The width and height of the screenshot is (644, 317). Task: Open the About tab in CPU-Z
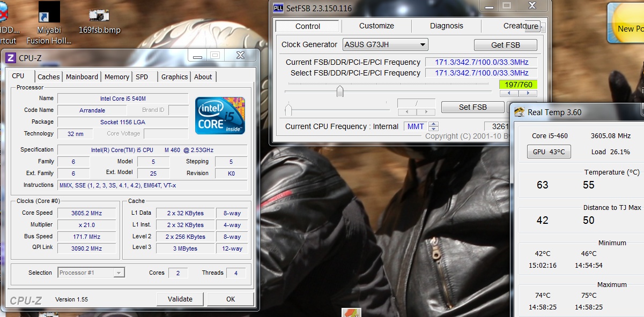[203, 77]
